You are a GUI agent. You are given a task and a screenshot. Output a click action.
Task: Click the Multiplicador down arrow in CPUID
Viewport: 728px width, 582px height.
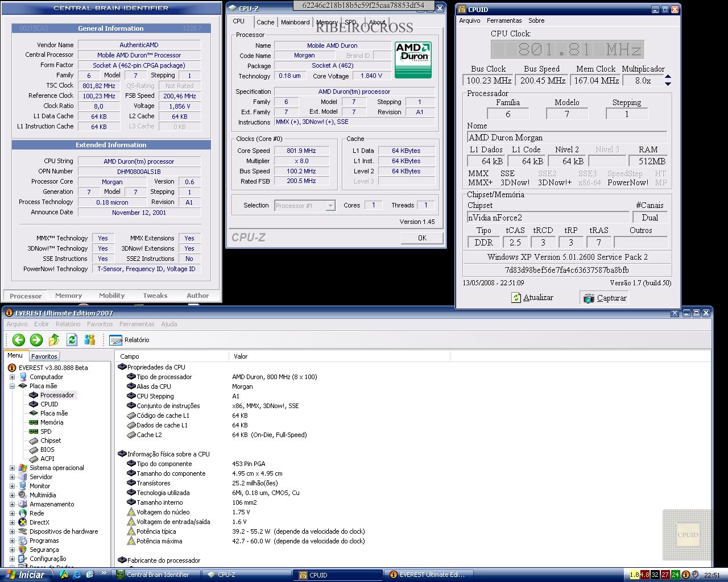(x=668, y=84)
